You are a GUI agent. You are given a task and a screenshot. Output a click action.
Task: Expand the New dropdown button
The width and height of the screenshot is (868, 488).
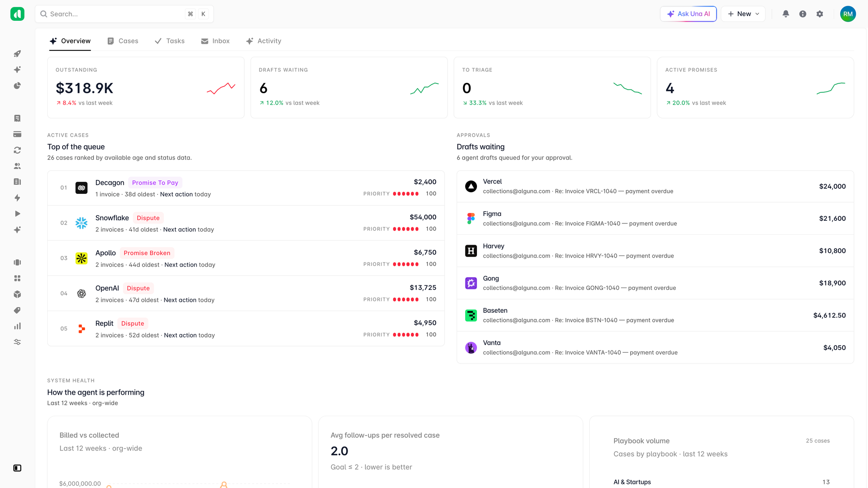click(743, 14)
